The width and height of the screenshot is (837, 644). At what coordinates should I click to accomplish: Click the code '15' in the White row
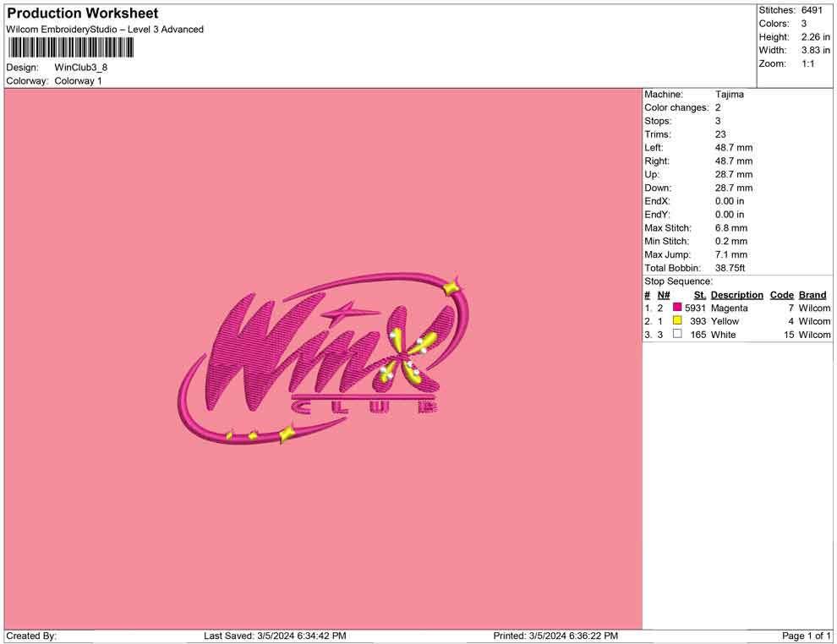pyautogui.click(x=789, y=335)
